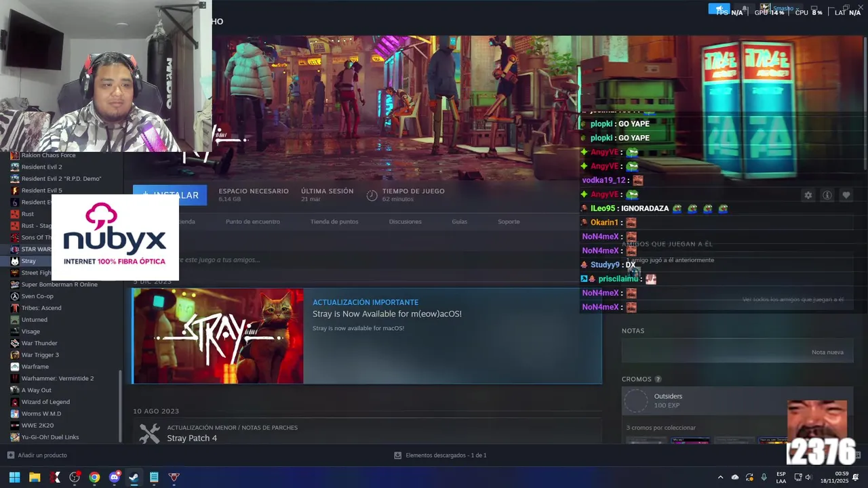
Task: Click the Añadir un producto label
Action: pos(42,455)
